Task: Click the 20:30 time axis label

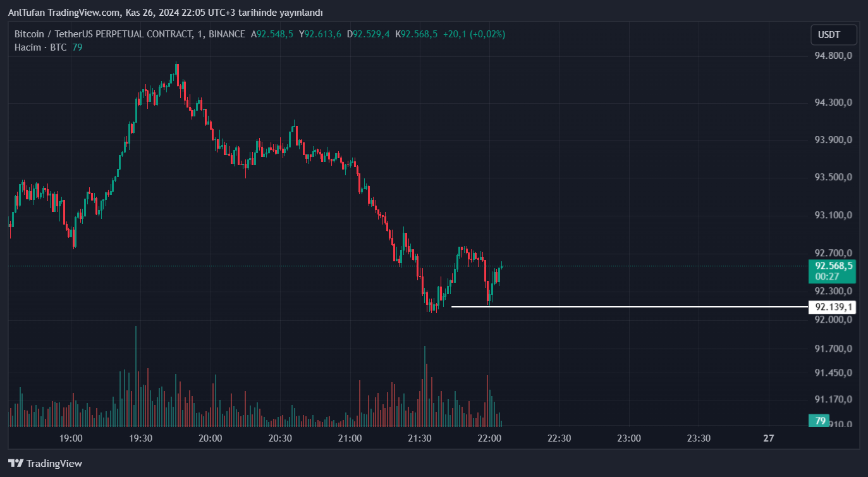Action: coord(280,438)
